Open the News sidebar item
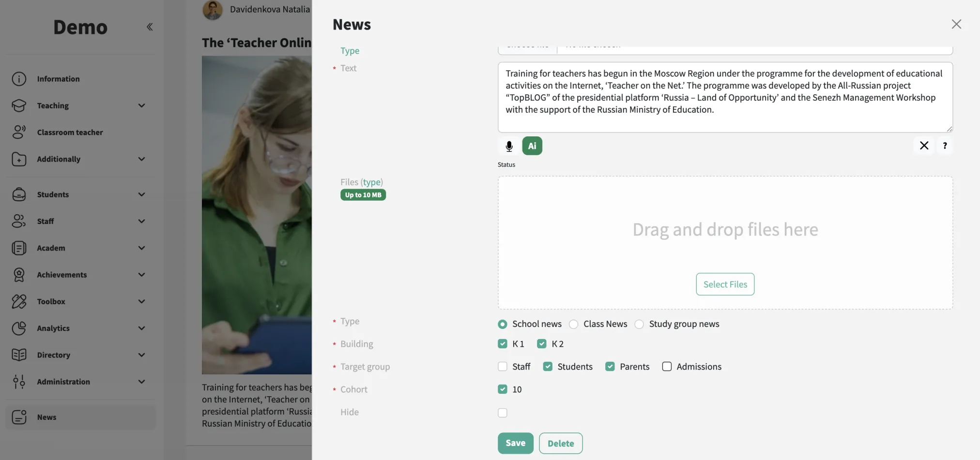980x460 pixels. coord(47,417)
